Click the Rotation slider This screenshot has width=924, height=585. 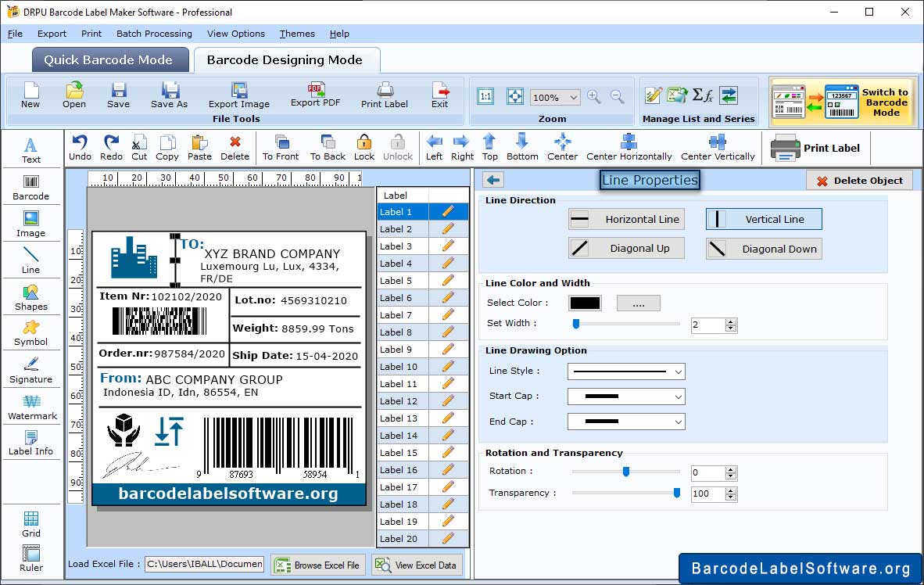click(x=626, y=472)
